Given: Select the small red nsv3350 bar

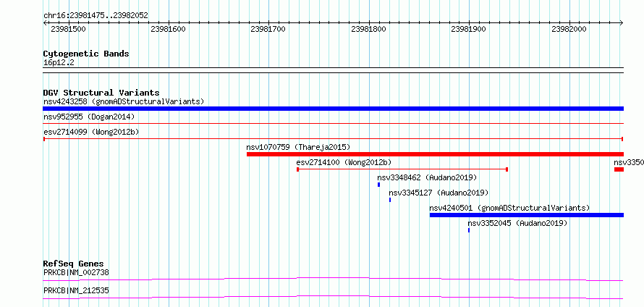Looking at the screenshot, I should 619,169.
